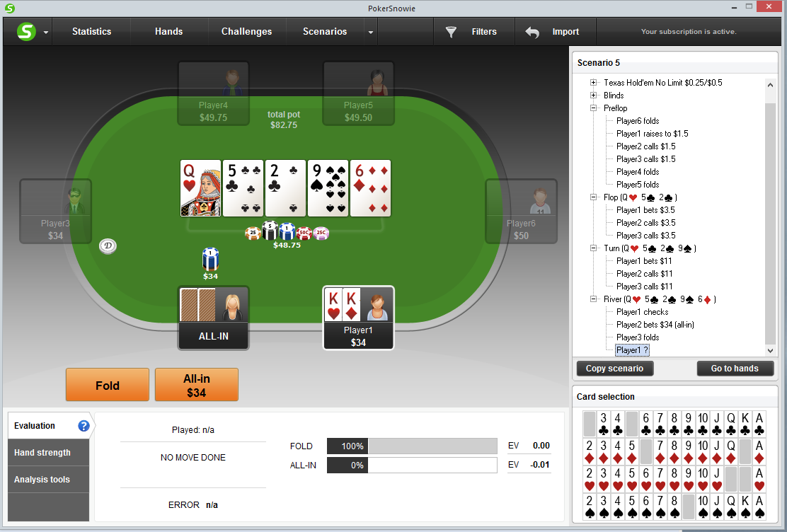The height and width of the screenshot is (532, 787).
Task: Select 'Player2 bets $34 (all-in)' tree entry
Action: pos(655,325)
